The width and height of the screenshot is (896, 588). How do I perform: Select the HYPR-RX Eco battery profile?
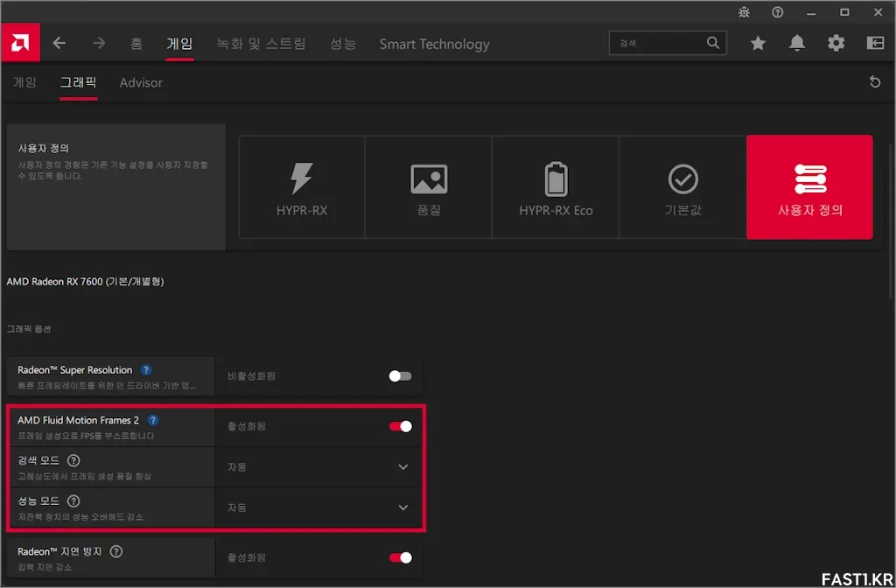(556, 187)
